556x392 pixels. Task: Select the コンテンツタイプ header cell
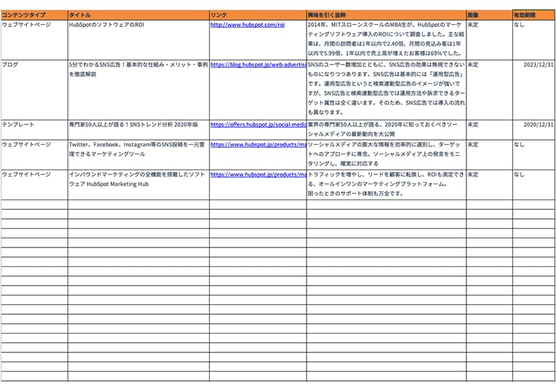click(x=34, y=15)
